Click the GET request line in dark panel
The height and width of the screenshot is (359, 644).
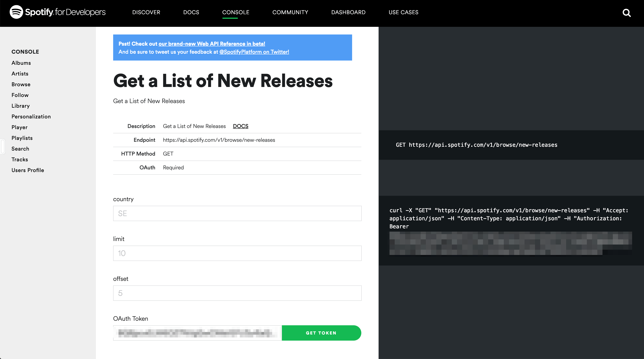[x=477, y=145]
